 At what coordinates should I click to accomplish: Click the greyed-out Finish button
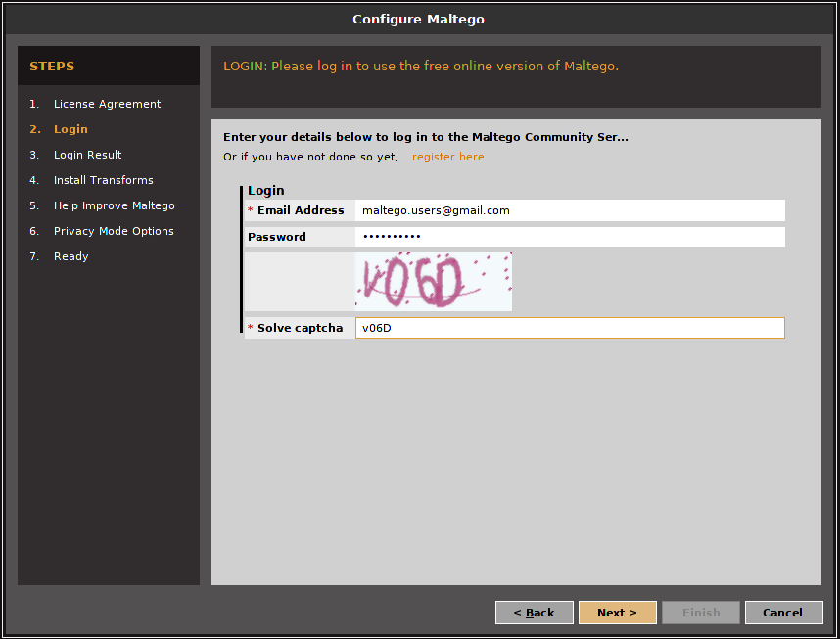tap(700, 613)
